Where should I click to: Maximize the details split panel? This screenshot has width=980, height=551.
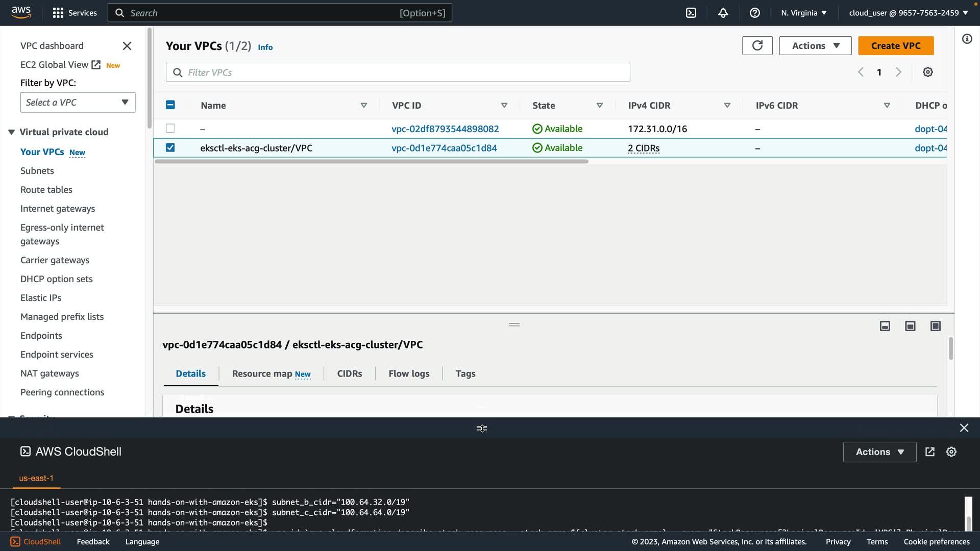[x=935, y=326]
